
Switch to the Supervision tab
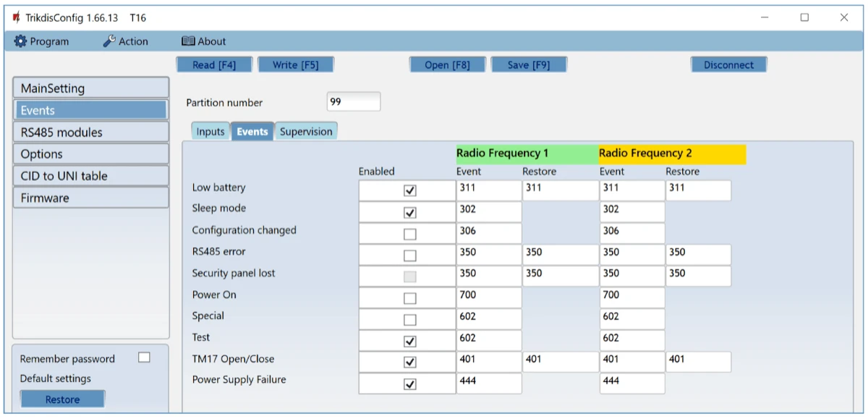(306, 132)
